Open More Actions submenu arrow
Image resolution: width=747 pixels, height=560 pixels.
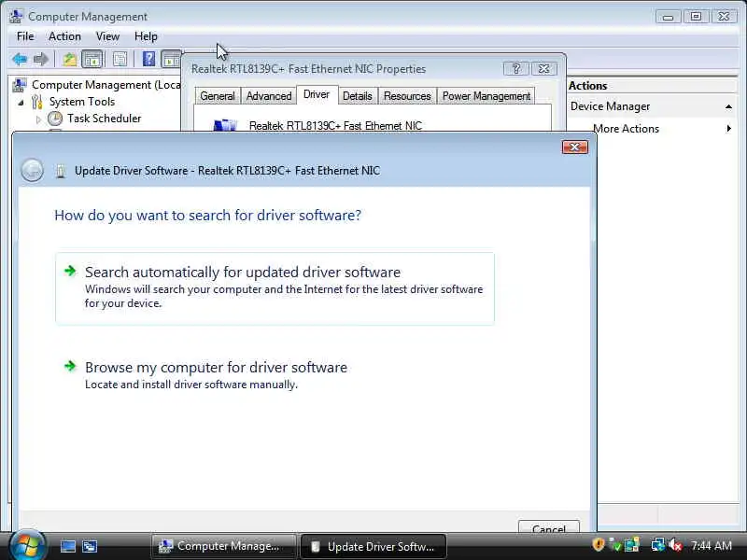728,129
